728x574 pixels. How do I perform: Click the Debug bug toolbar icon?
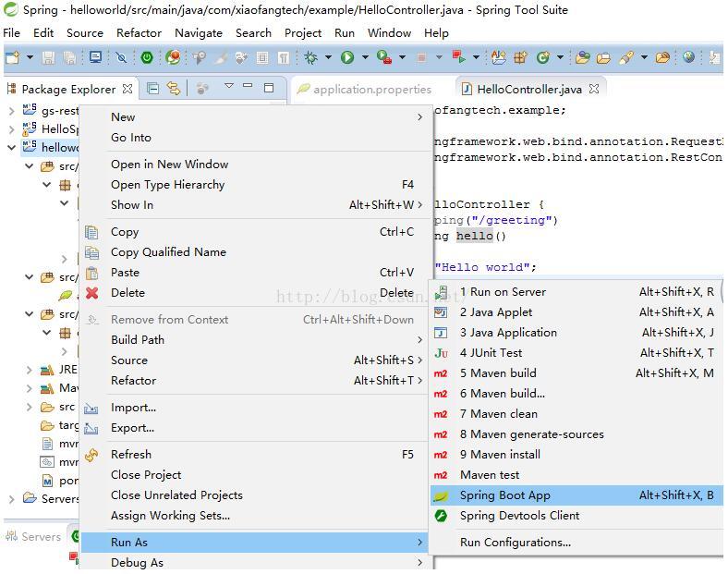310,57
